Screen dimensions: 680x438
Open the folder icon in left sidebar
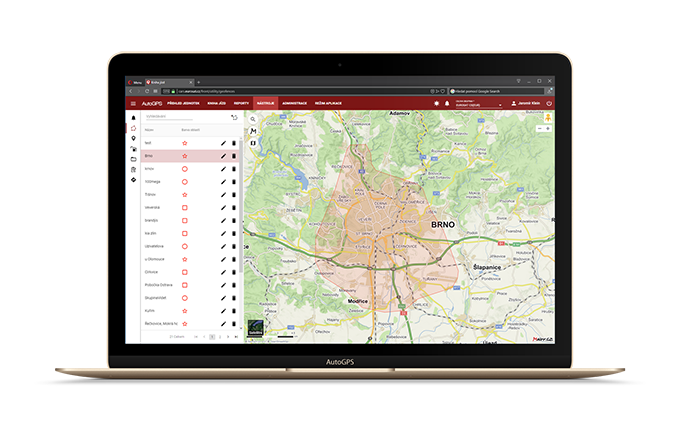[x=134, y=159]
